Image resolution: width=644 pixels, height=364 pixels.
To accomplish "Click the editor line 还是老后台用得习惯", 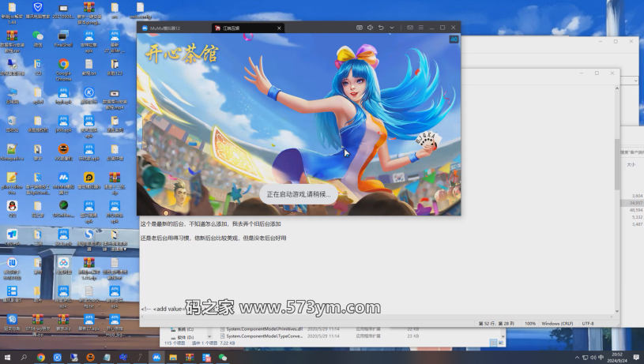I will pos(213,238).
